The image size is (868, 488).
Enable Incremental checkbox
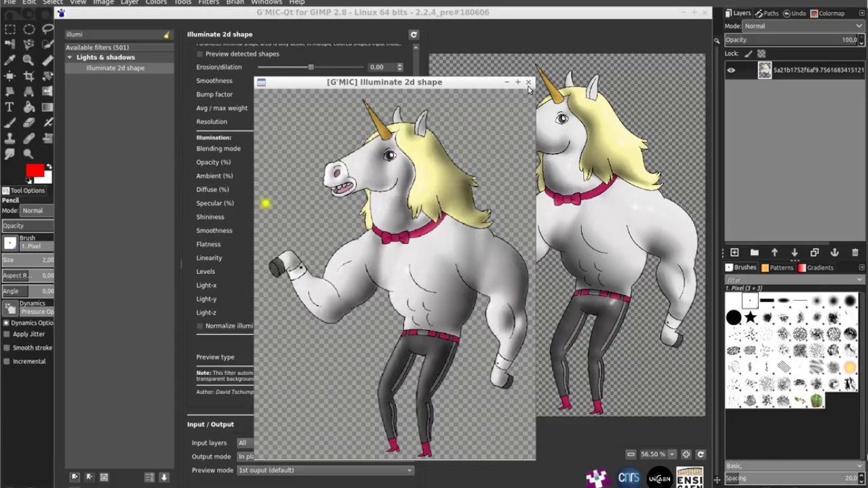[7, 361]
